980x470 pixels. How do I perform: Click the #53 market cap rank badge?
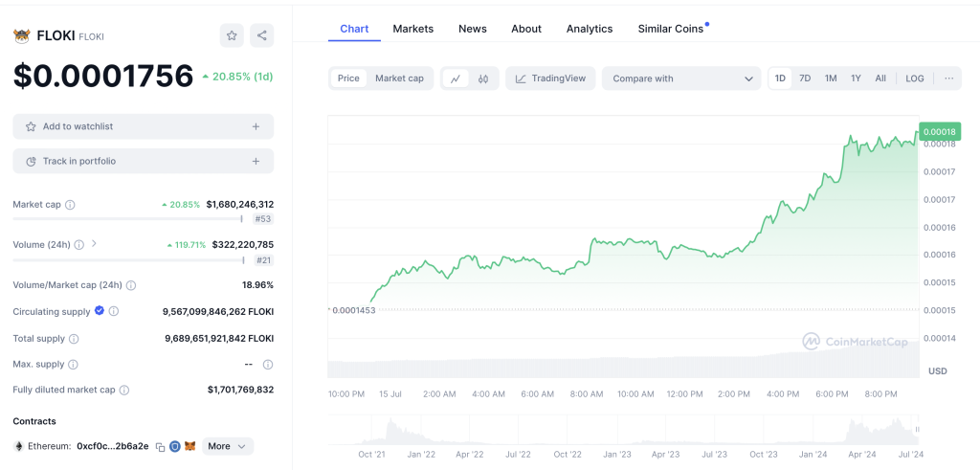[x=263, y=219]
